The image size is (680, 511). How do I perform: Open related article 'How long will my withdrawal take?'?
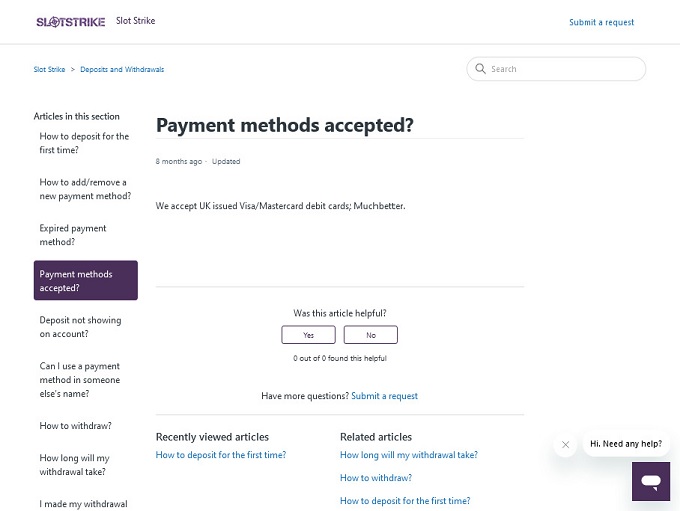click(408, 455)
